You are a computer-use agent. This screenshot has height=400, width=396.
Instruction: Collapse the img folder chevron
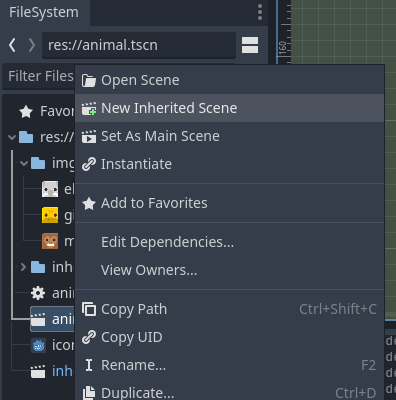coord(24,163)
